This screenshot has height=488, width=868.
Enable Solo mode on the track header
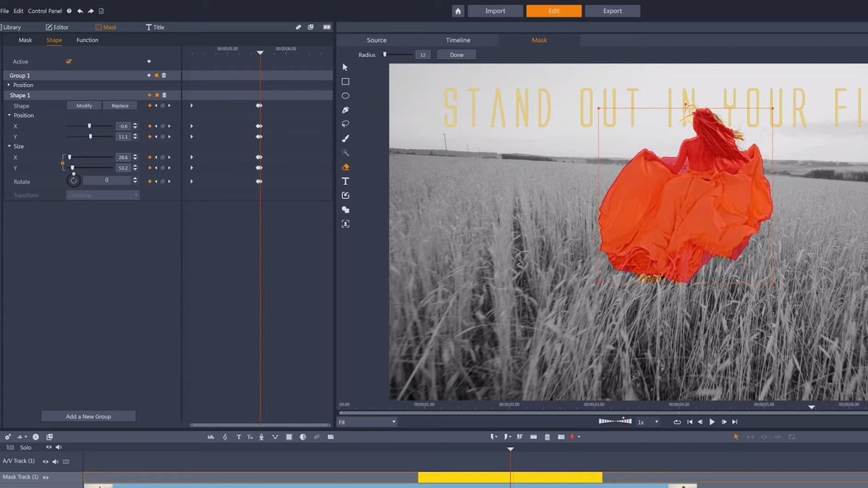pos(26,447)
